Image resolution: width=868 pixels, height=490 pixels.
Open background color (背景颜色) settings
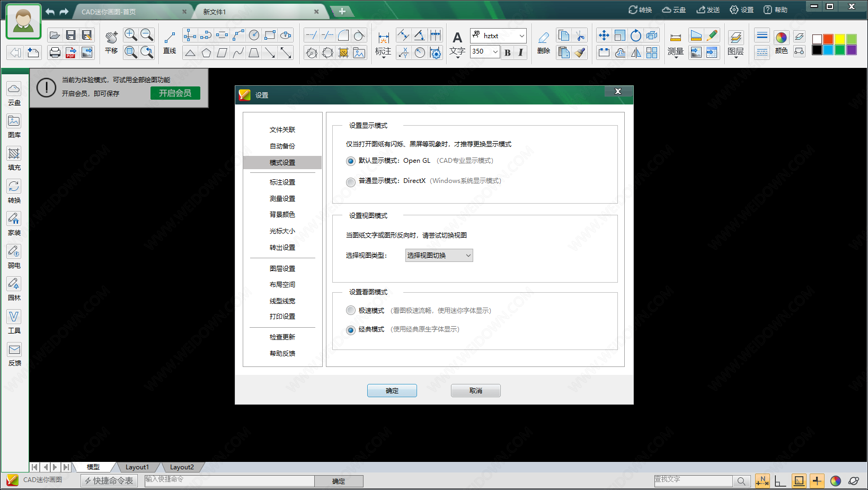point(282,215)
